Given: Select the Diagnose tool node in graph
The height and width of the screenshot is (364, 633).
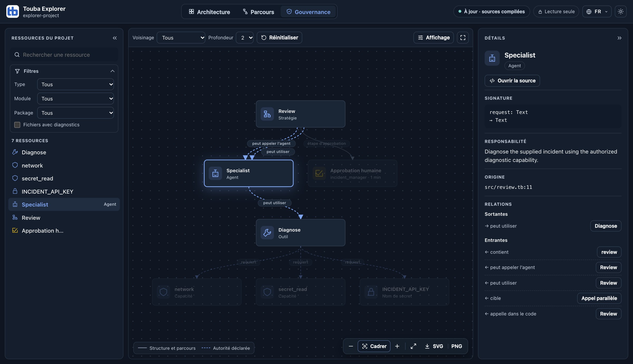Looking at the screenshot, I should pyautogui.click(x=300, y=233).
